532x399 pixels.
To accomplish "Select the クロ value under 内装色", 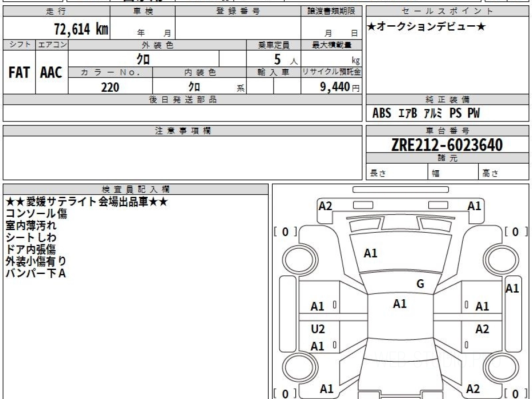I will click(x=194, y=87).
